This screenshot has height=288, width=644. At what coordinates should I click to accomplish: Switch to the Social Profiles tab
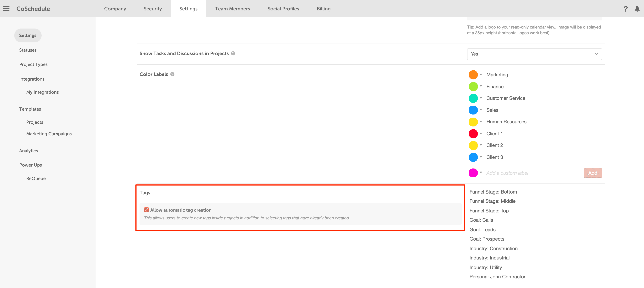(283, 9)
